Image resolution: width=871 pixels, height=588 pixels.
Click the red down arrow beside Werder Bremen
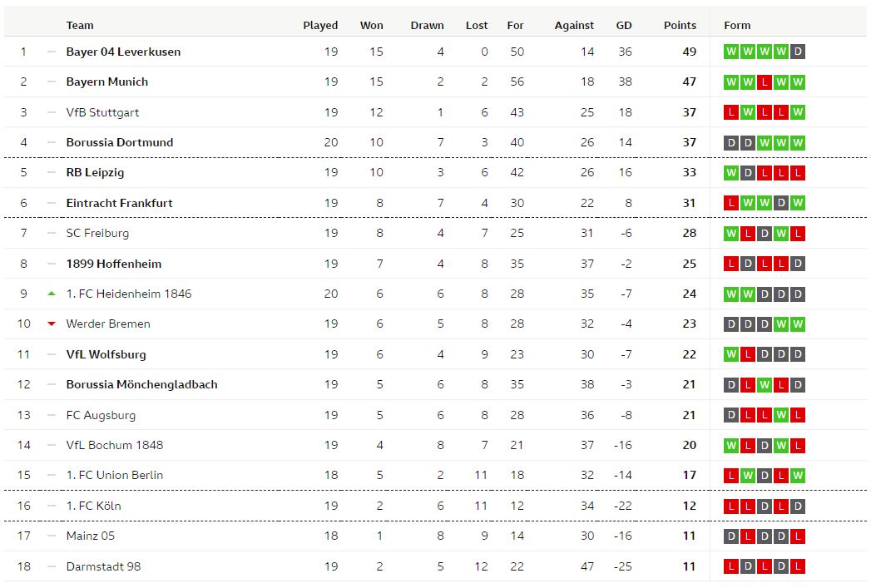[52, 324]
